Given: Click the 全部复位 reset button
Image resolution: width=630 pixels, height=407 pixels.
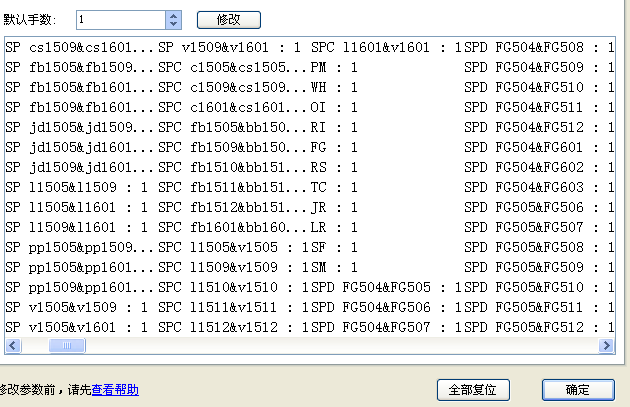Looking at the screenshot, I should (x=474, y=389).
